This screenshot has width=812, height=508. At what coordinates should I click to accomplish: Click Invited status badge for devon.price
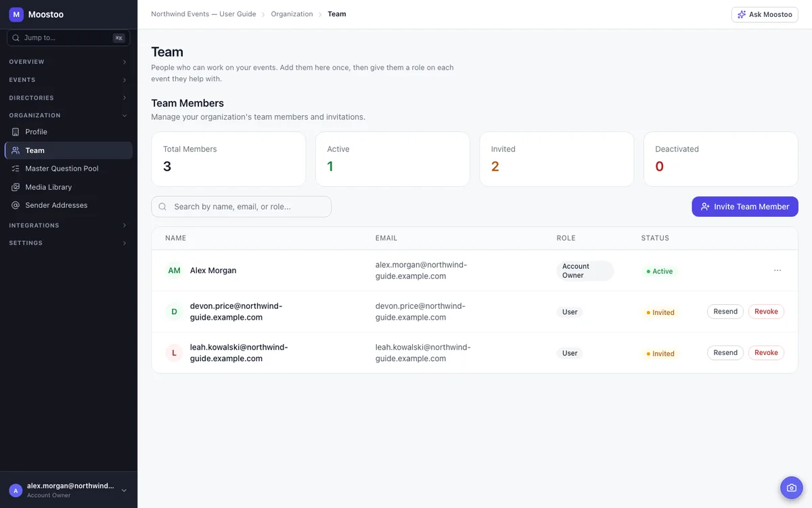tap(660, 312)
